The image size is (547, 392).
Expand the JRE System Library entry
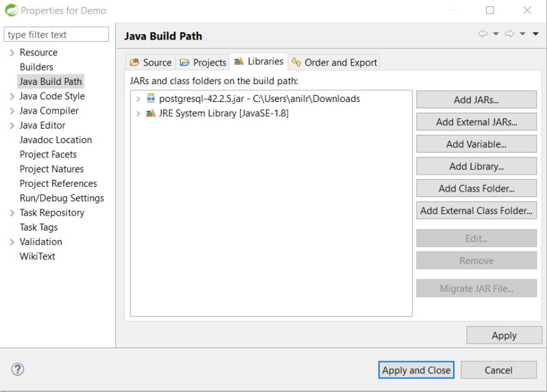pyautogui.click(x=138, y=114)
